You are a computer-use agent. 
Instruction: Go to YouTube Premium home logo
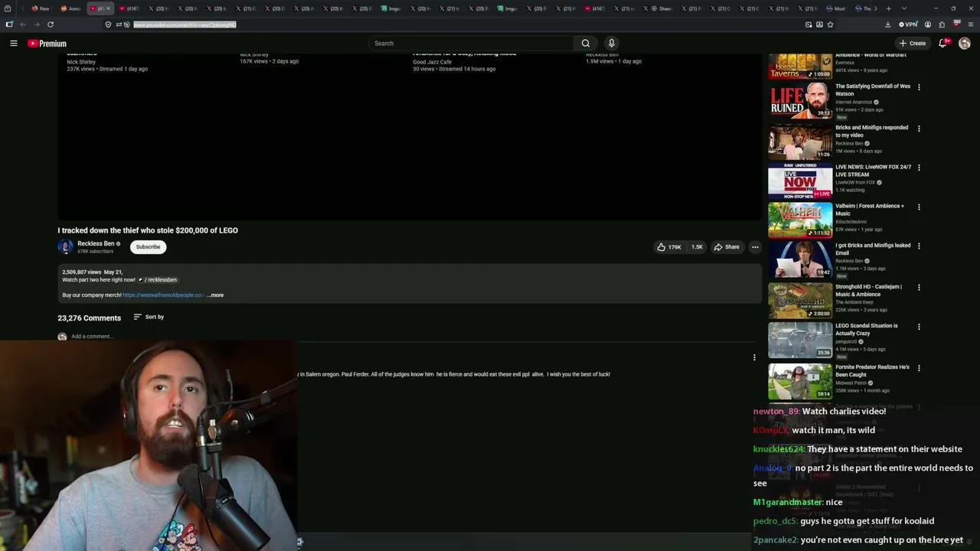[x=47, y=44]
